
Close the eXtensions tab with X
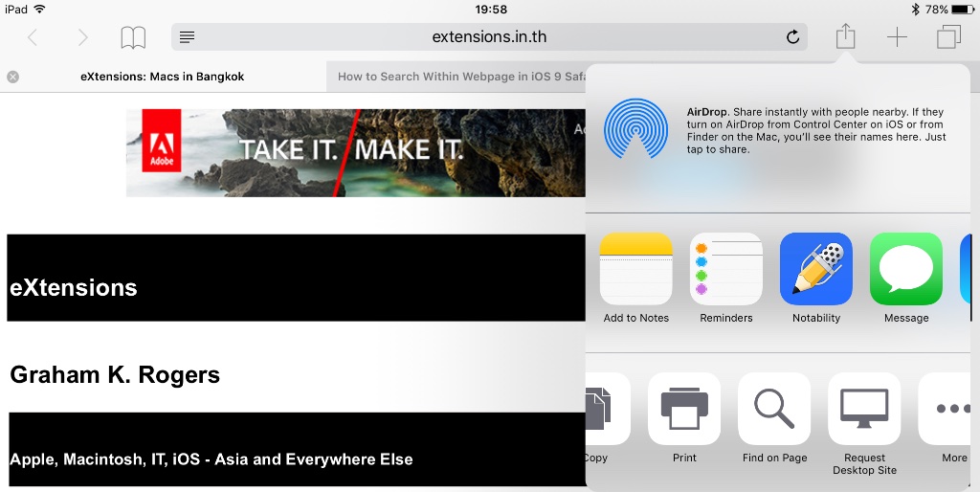[x=13, y=77]
